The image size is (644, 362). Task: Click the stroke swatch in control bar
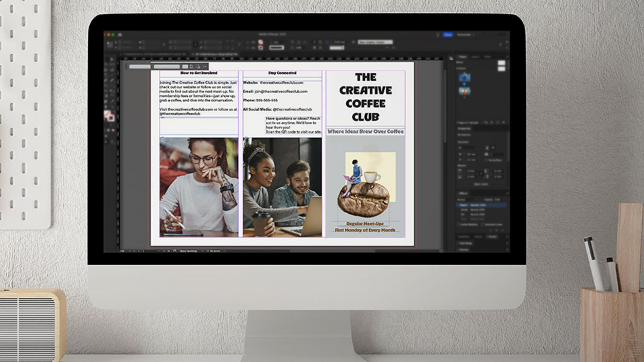click(261, 48)
